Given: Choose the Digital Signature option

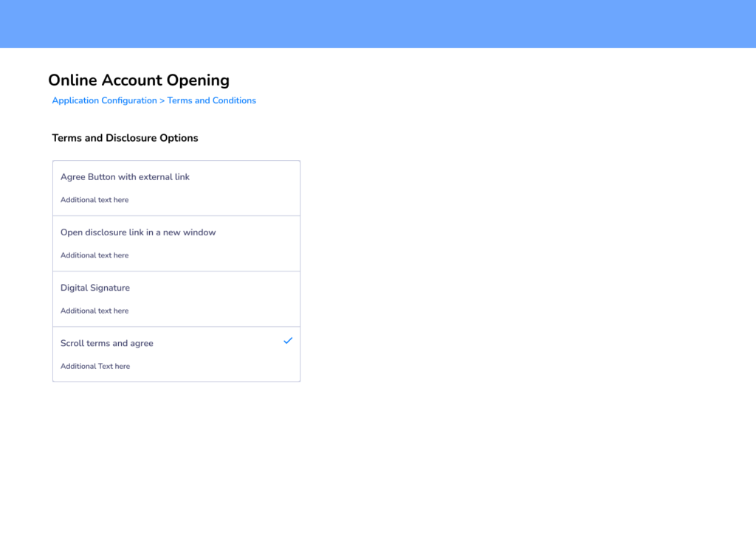Looking at the screenshot, I should pyautogui.click(x=95, y=288).
